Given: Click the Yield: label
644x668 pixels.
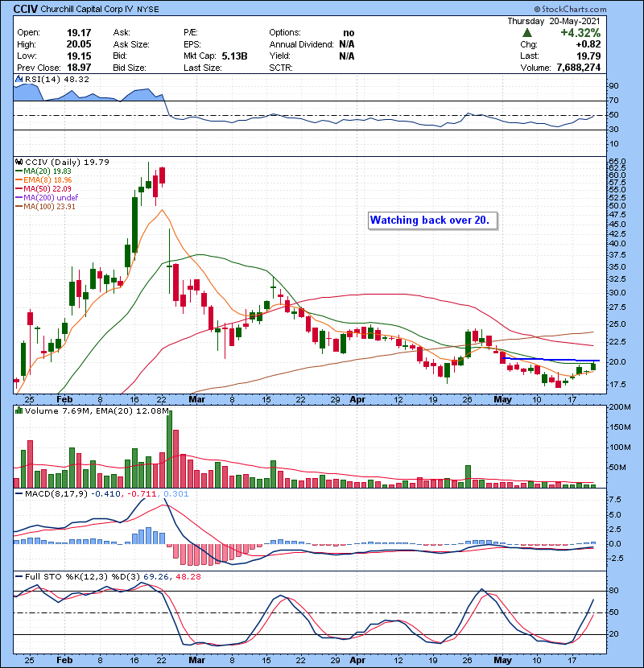Looking at the screenshot, I should tap(279, 56).
